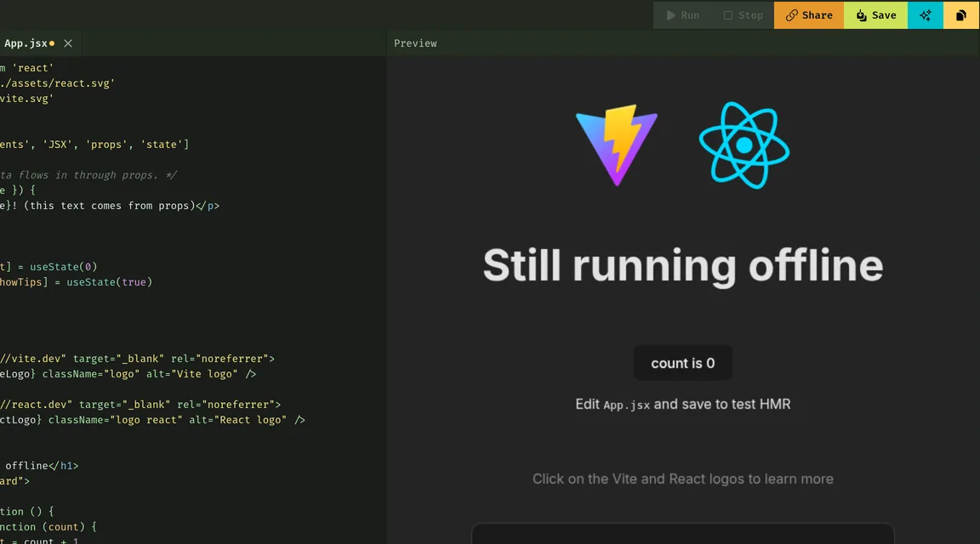Screen dimensions: 980x544
Task: Select the App.jsx editor tab
Action: point(26,43)
